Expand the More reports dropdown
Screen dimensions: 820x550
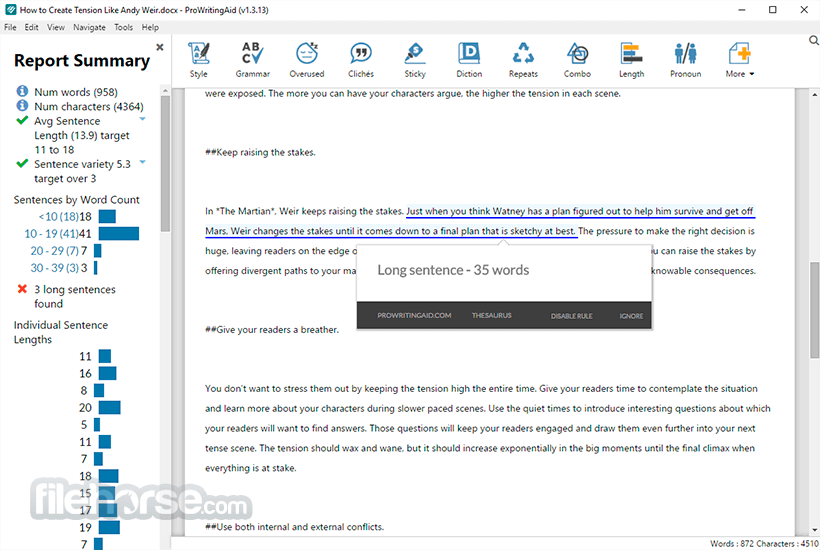[x=740, y=60]
